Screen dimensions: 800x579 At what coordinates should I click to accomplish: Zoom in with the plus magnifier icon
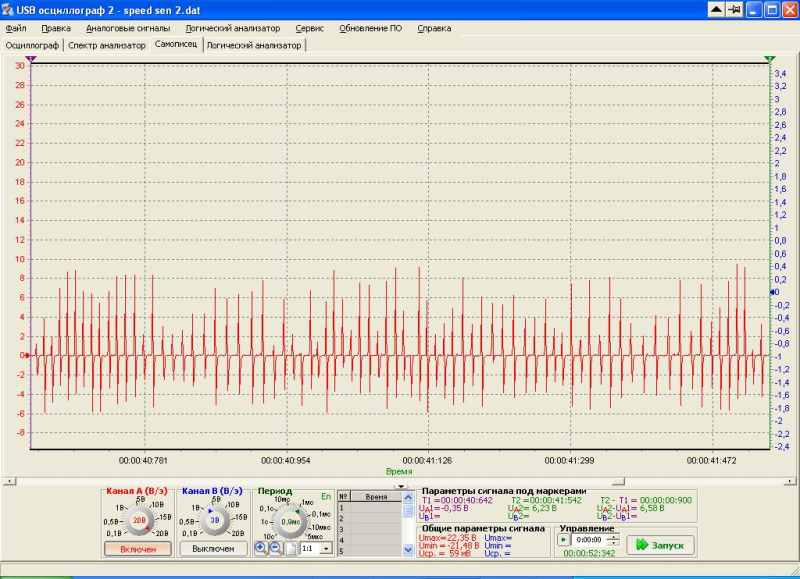pos(261,548)
